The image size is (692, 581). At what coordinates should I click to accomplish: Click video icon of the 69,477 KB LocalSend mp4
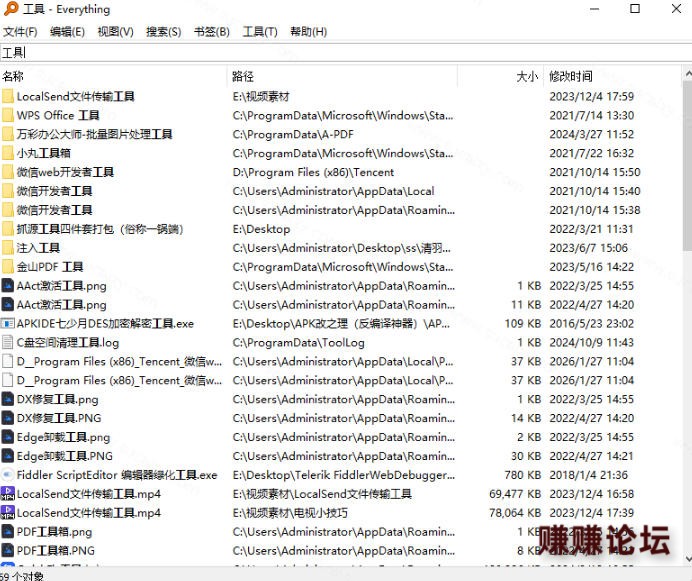pyautogui.click(x=8, y=494)
